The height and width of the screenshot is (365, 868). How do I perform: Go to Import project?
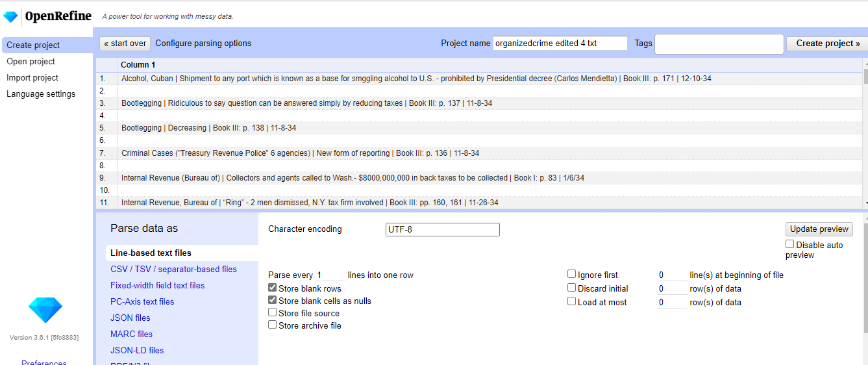(32, 77)
